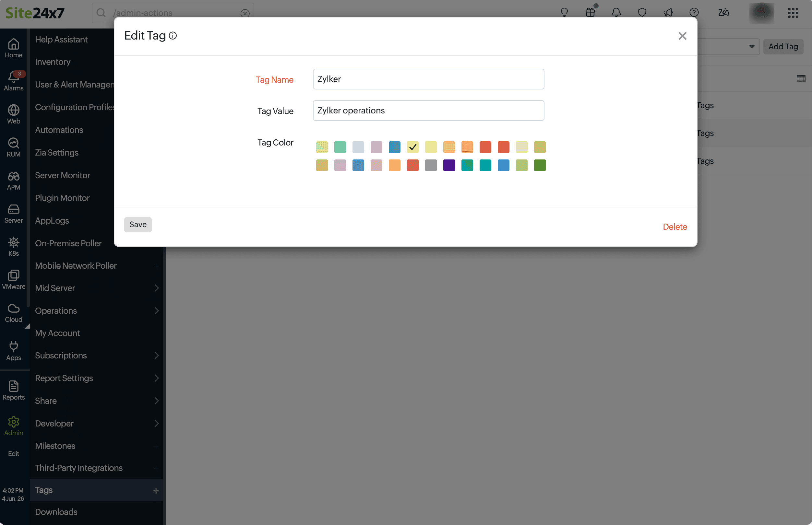The width and height of the screenshot is (812, 525).
Task: Focus the Tag Value field
Action: coord(428,111)
